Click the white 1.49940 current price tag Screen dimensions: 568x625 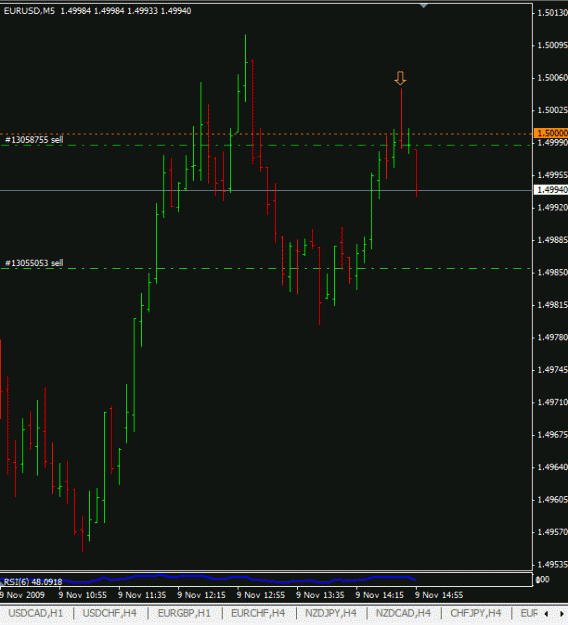(x=551, y=190)
